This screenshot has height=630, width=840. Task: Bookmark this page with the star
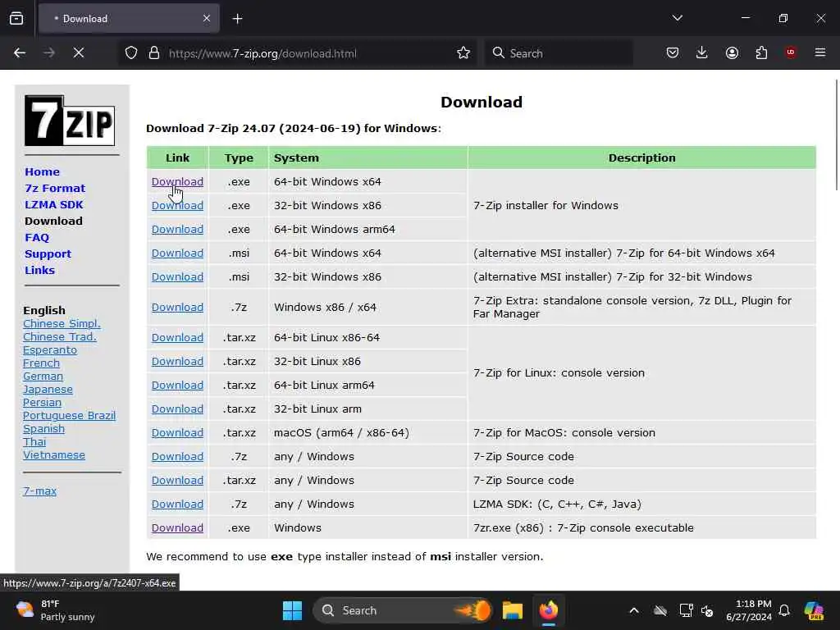click(x=463, y=52)
